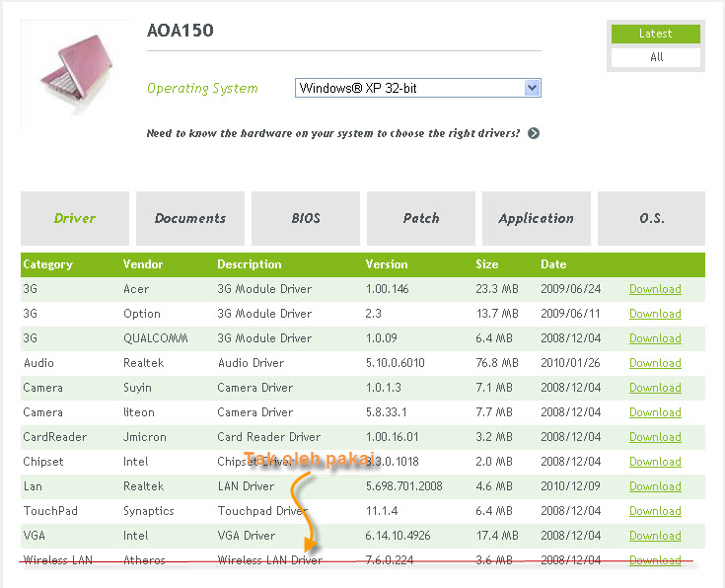Click version 6.14.10.4926 cell

click(x=399, y=536)
